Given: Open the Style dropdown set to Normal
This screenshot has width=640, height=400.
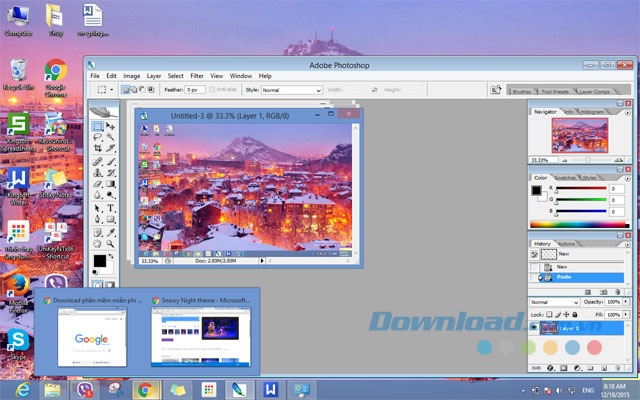Looking at the screenshot, I should pyautogui.click(x=292, y=90).
